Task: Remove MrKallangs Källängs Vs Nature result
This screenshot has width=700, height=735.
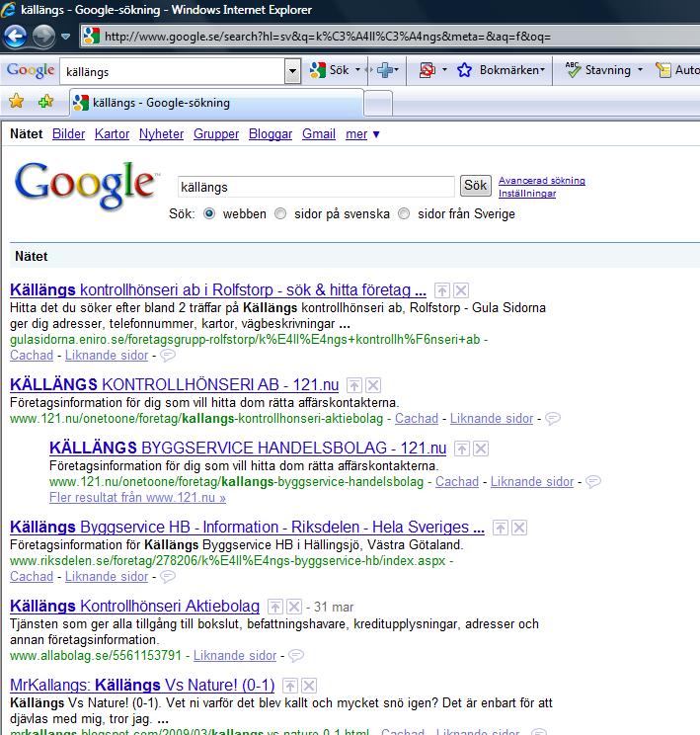Action: tap(309, 686)
